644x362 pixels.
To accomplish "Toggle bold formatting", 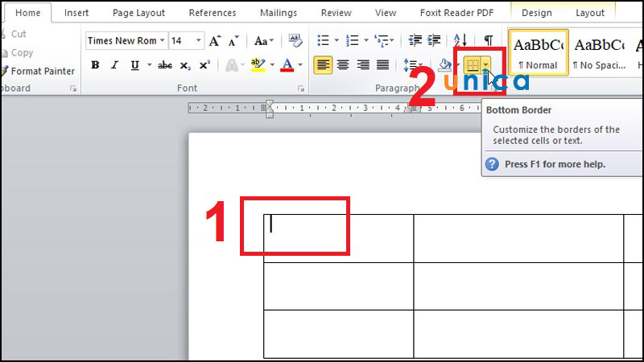I will (95, 65).
